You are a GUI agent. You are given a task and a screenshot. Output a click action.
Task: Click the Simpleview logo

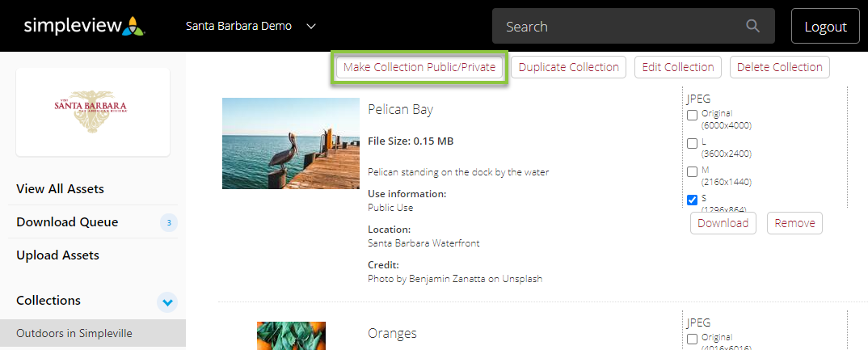coord(85,26)
